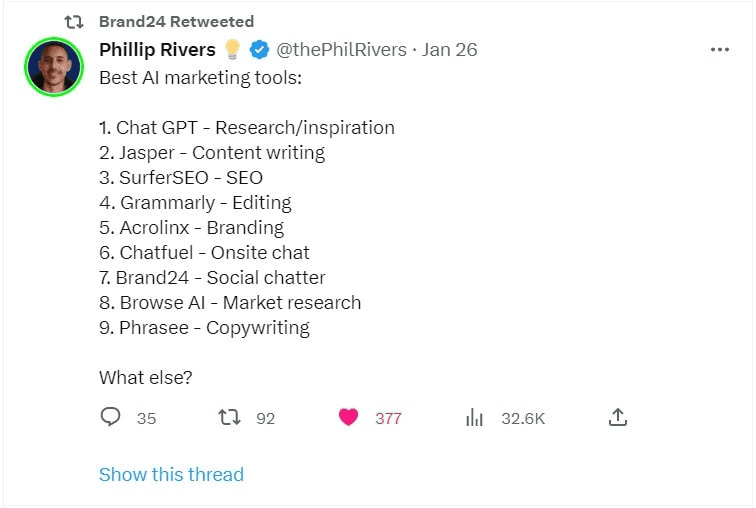Click the 35 replies count
Viewport: 756px width, 508px height.
point(146,418)
